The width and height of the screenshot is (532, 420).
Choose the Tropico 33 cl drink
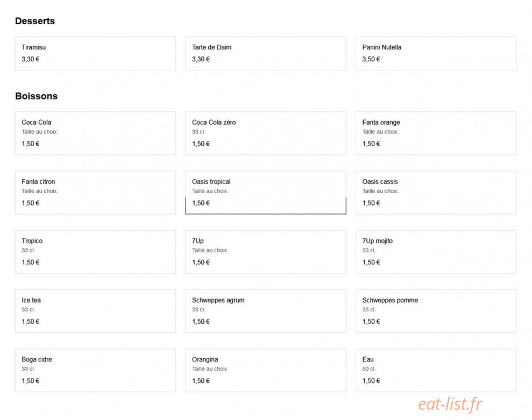tap(95, 252)
